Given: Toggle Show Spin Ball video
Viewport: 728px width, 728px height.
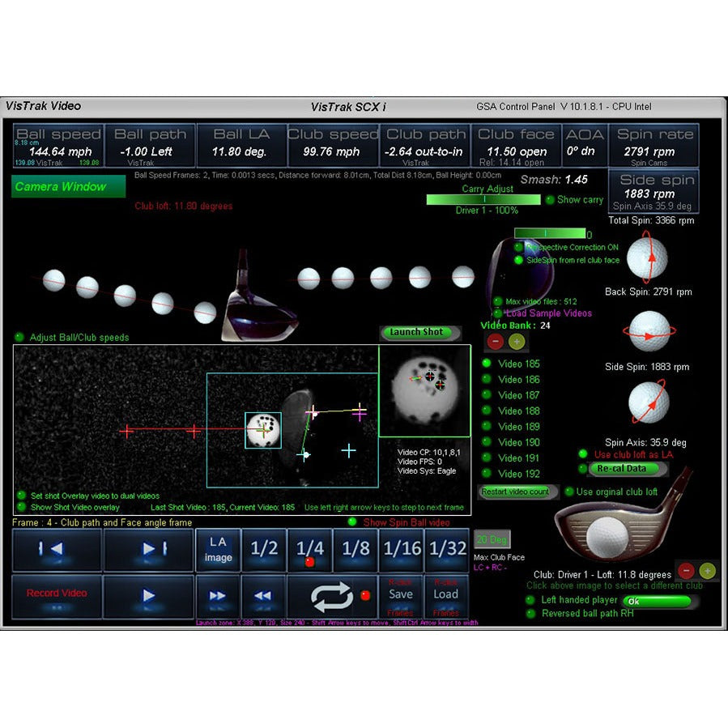Looking at the screenshot, I should coord(352,522).
